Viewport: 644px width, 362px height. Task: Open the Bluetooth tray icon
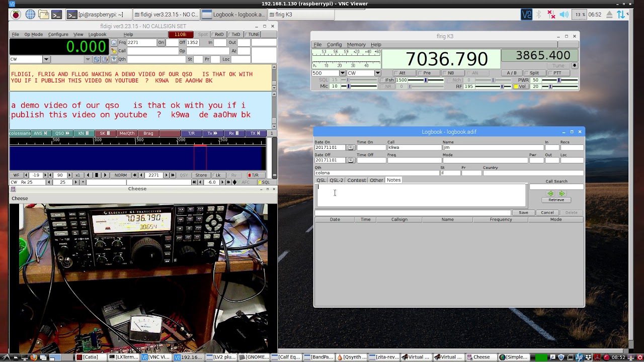[x=538, y=15]
